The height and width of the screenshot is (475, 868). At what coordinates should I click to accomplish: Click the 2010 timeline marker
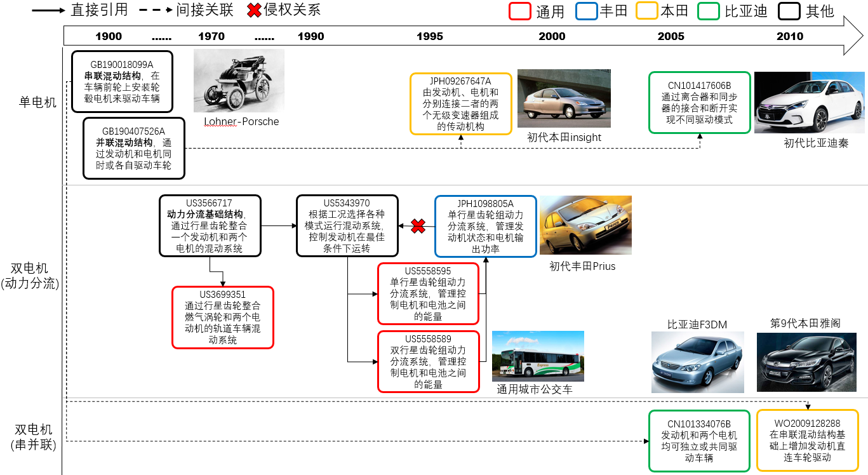click(x=790, y=37)
